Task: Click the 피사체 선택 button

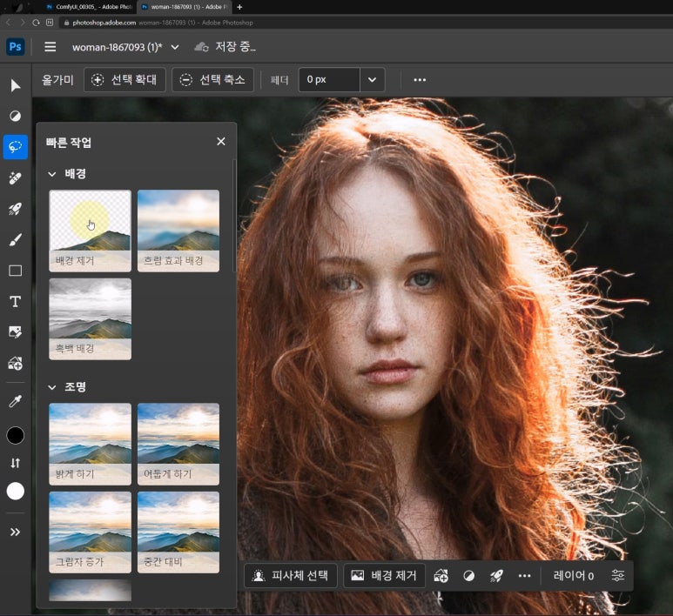Action: [291, 576]
